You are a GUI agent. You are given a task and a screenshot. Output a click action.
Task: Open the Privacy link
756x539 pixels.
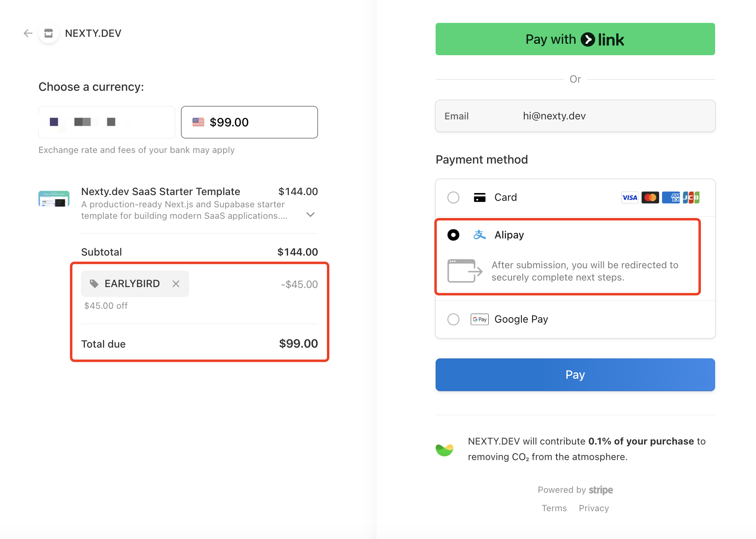pos(594,508)
